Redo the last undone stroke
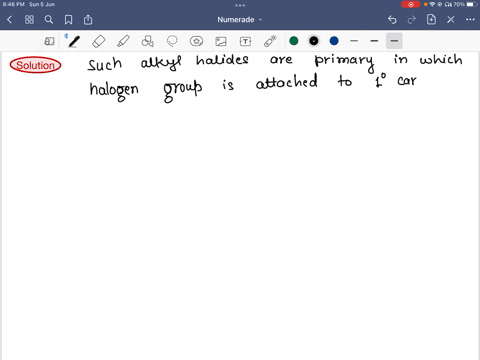 point(412,20)
